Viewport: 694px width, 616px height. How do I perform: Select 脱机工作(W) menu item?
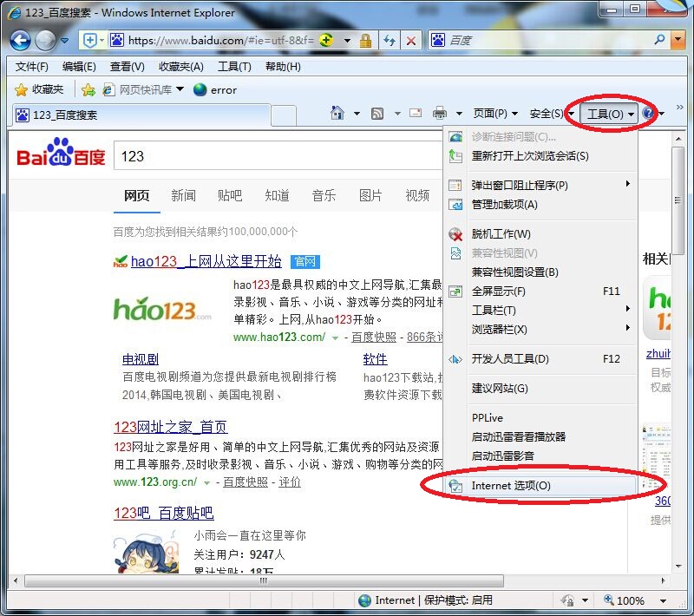tap(540, 233)
